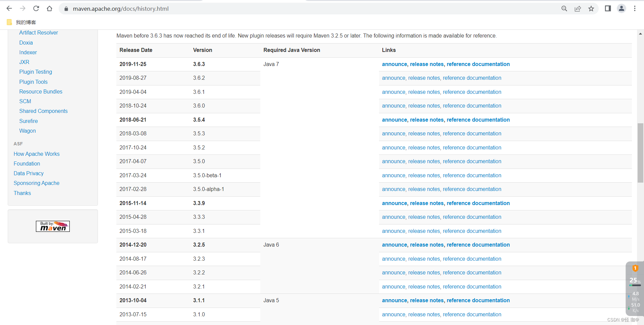This screenshot has width=644, height=325.
Task: Open the zoom magnifier icon in address bar
Action: [x=564, y=9]
